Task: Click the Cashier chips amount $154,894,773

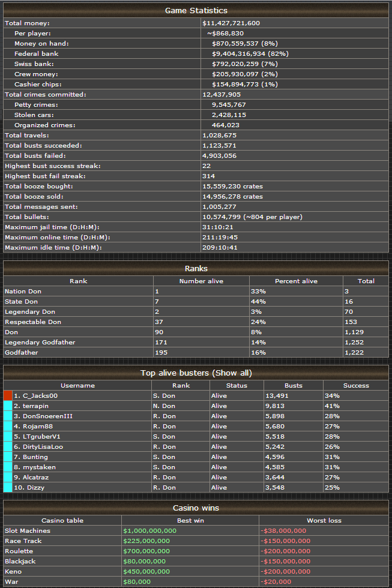Action: 235,84
